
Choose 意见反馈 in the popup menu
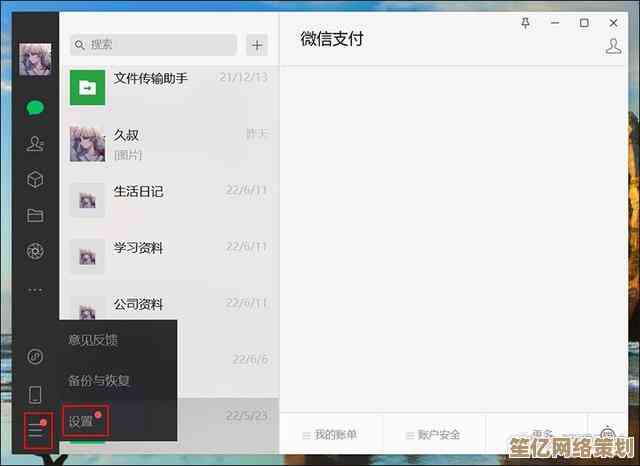[x=92, y=340]
